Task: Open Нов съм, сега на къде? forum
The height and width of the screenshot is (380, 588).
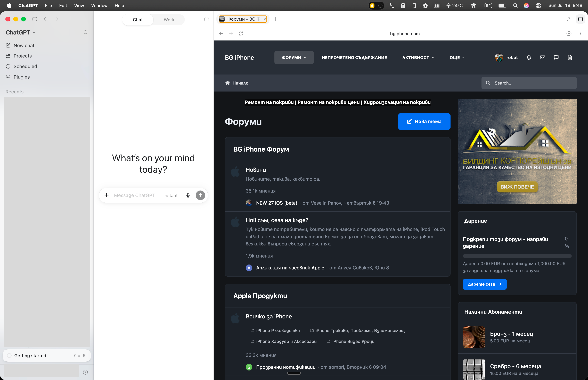Action: [277, 220]
